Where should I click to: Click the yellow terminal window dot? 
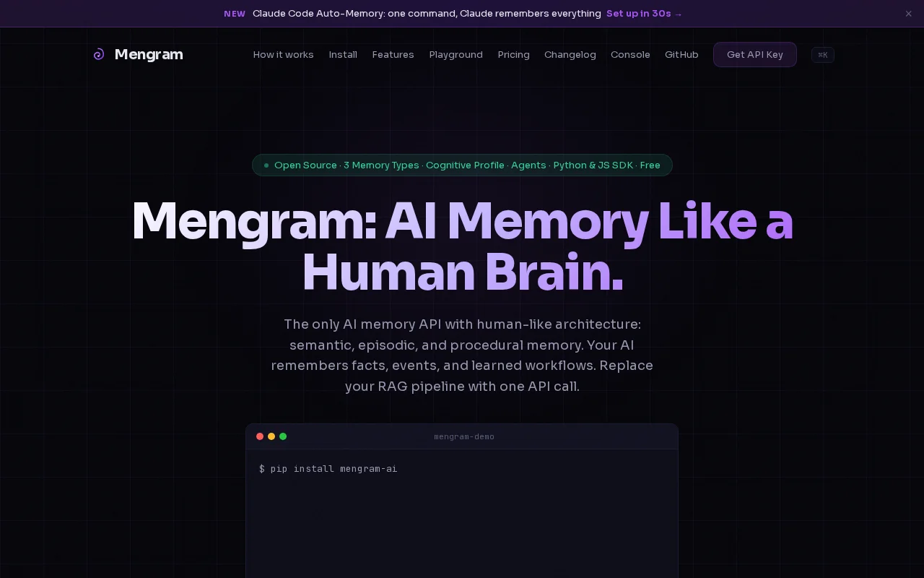(x=271, y=436)
